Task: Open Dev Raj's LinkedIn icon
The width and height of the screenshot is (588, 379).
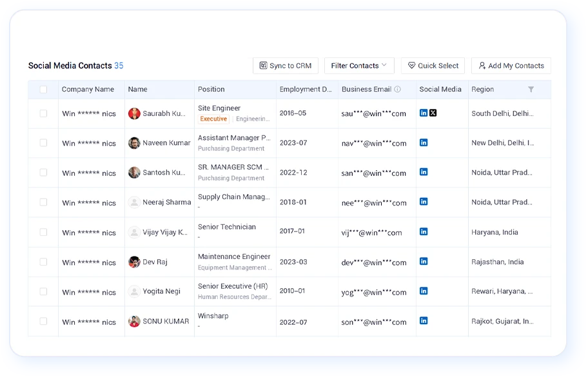Action: pos(424,261)
